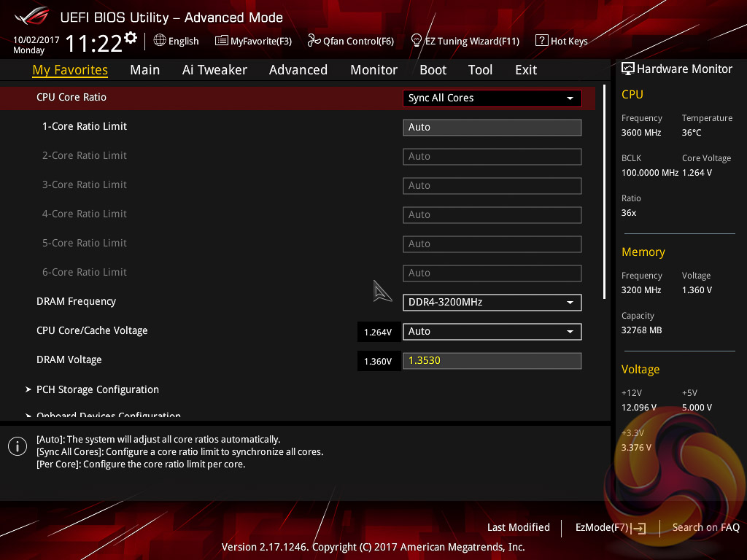747x560 pixels.
Task: Click the Hardware Monitor screen icon
Action: 627,69
